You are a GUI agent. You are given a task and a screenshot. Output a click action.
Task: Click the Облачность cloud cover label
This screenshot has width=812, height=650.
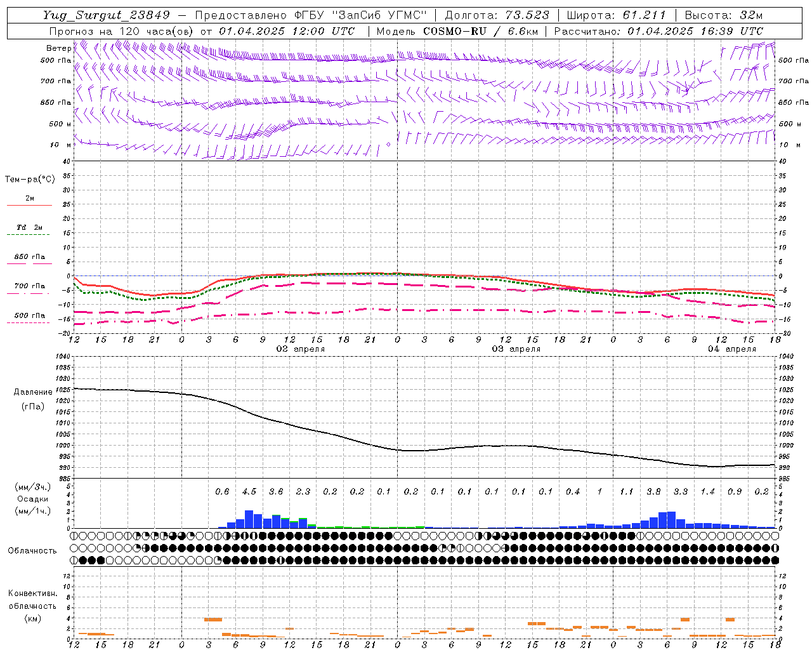(32, 551)
